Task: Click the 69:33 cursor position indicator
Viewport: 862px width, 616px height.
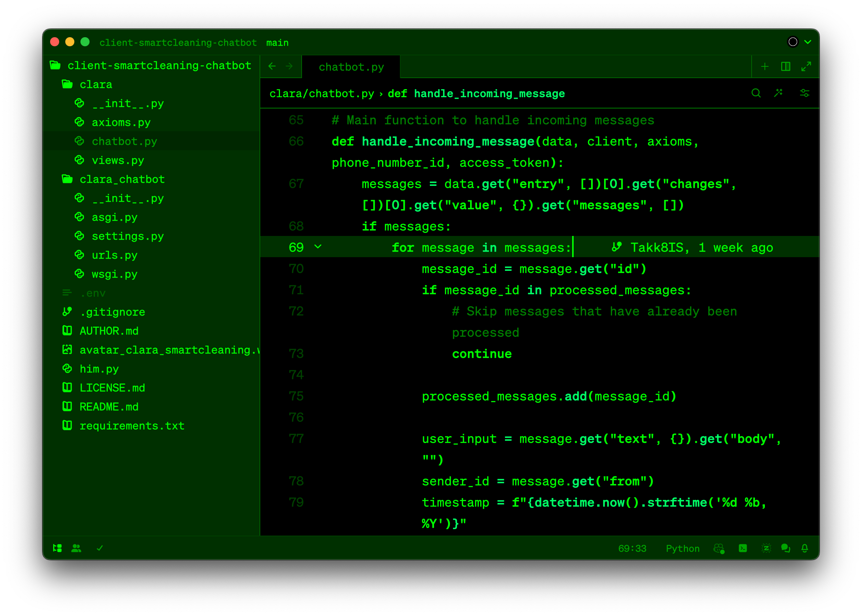Action: pos(632,548)
